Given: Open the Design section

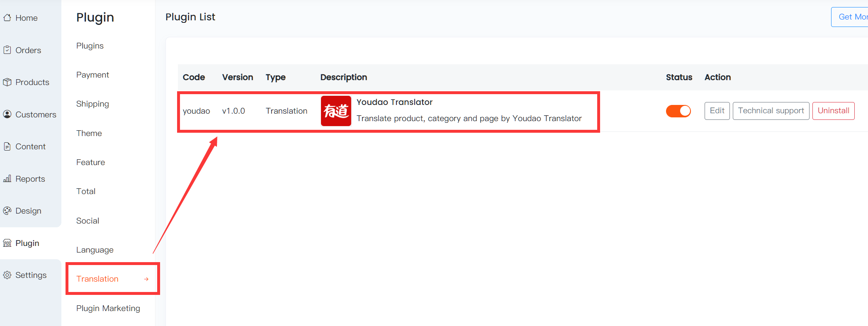Looking at the screenshot, I should (28, 211).
